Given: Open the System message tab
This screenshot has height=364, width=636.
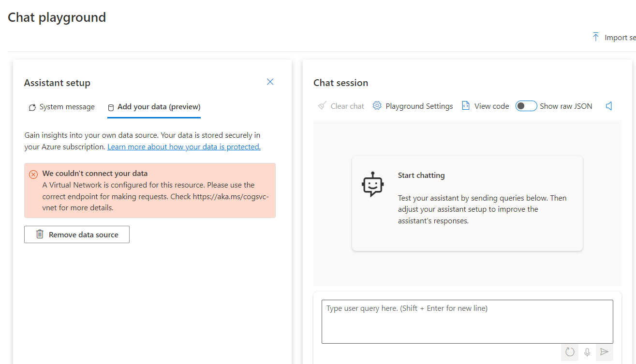Looking at the screenshot, I should pos(61,107).
